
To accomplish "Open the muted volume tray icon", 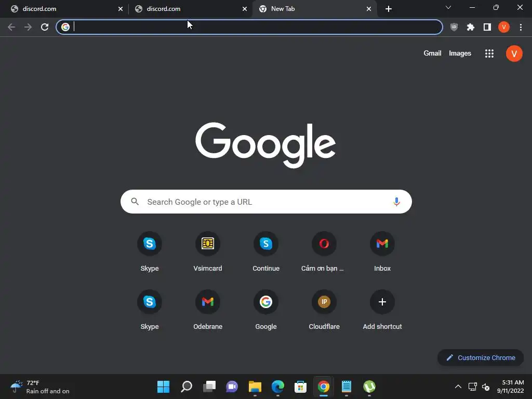I will pyautogui.click(x=486, y=387).
